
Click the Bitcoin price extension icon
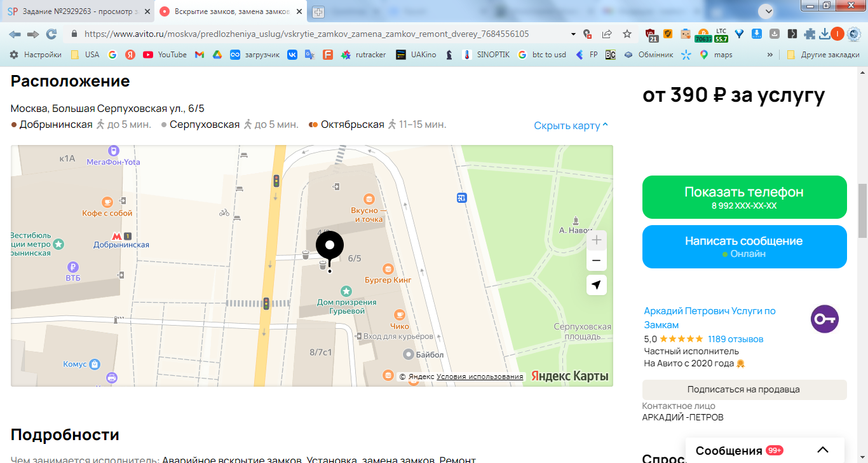(x=703, y=35)
